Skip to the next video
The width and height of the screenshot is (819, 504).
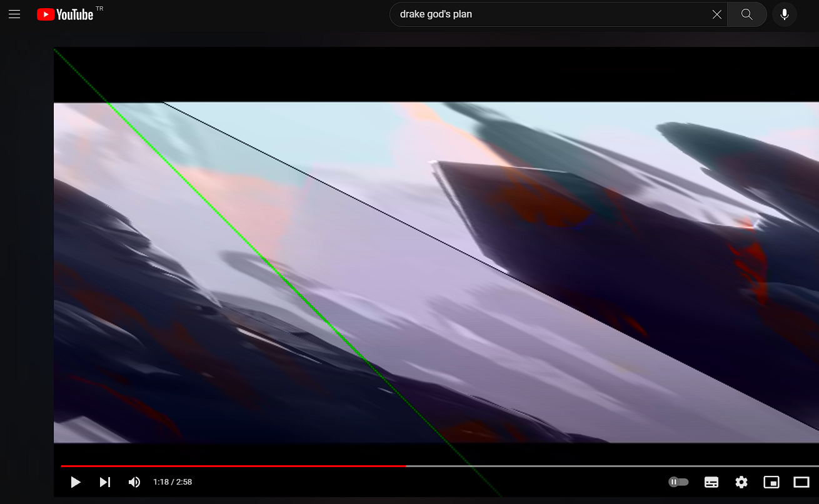[104, 481]
